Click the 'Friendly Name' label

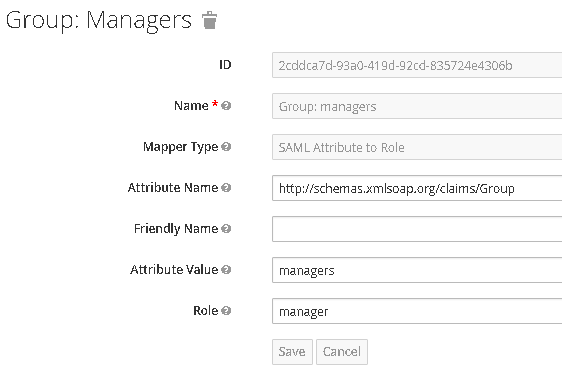176,229
